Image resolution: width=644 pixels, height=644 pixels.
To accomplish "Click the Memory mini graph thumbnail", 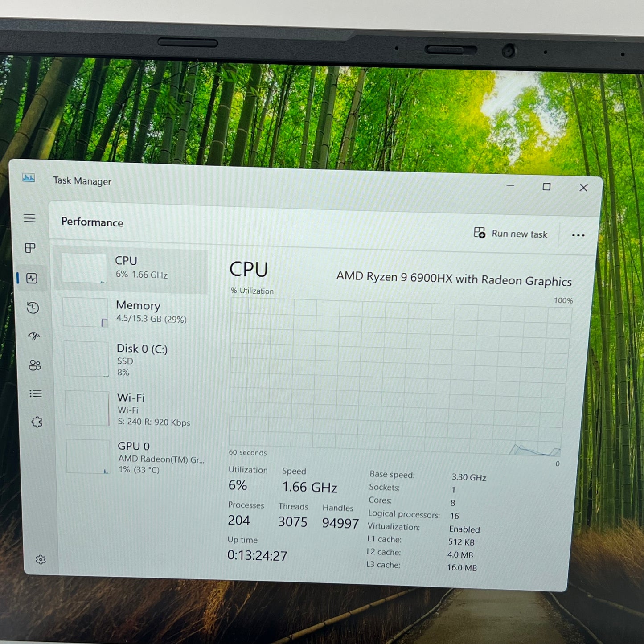I will (x=85, y=312).
